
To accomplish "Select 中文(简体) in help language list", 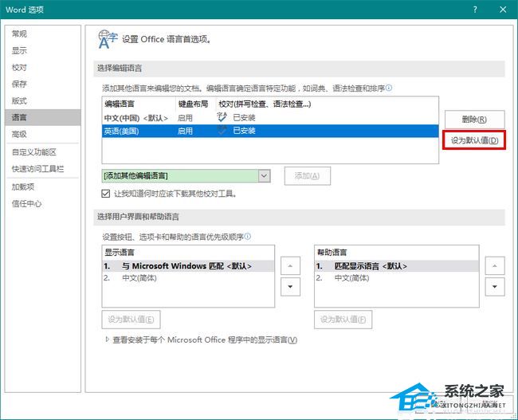I will (x=351, y=278).
